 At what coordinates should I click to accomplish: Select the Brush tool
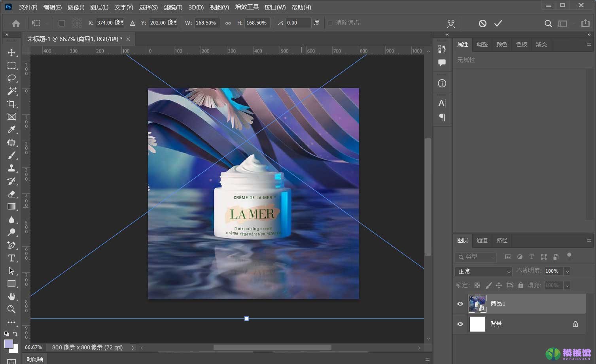[11, 155]
